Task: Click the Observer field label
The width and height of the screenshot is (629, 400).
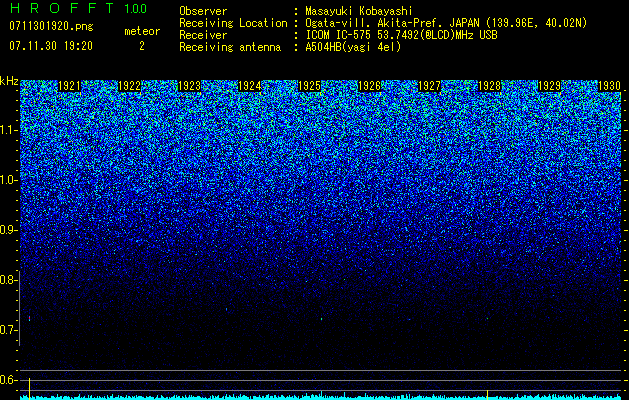Action: point(203,11)
